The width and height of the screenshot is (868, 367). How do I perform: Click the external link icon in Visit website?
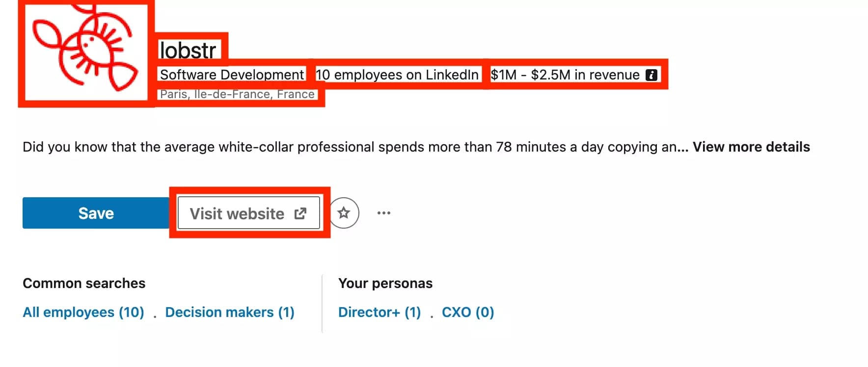[x=300, y=212]
